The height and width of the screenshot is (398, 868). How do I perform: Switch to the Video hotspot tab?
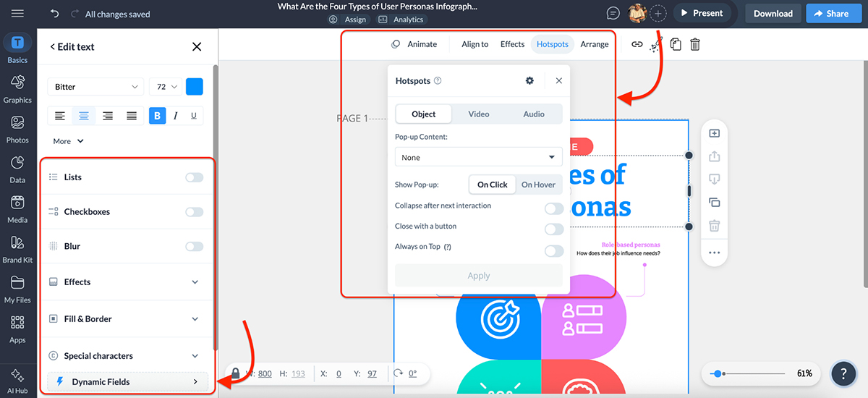tap(479, 114)
